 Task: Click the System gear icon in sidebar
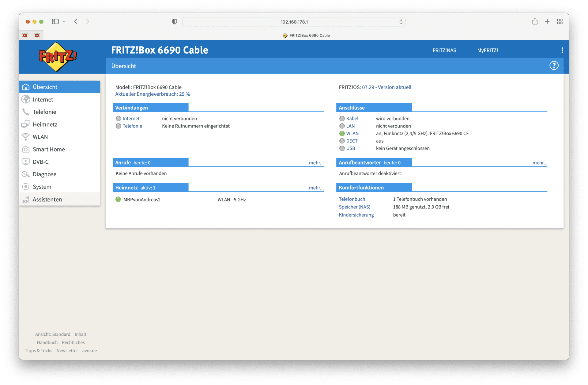(26, 187)
